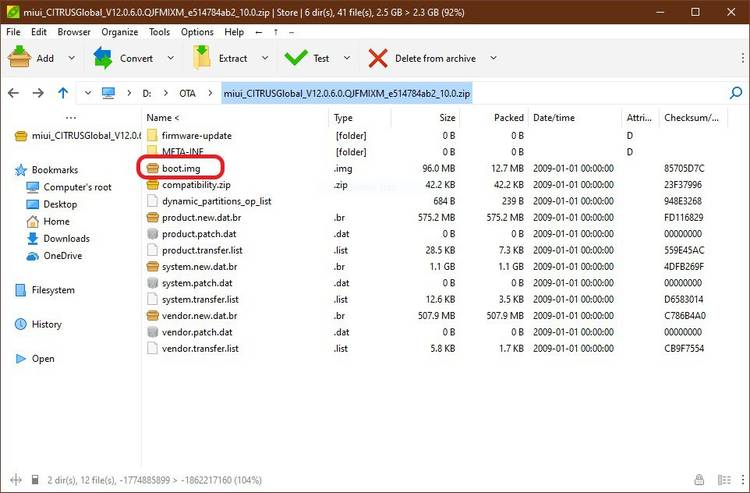Navigate back using the left arrow
Viewport: 750px width, 493px height.
[x=13, y=93]
